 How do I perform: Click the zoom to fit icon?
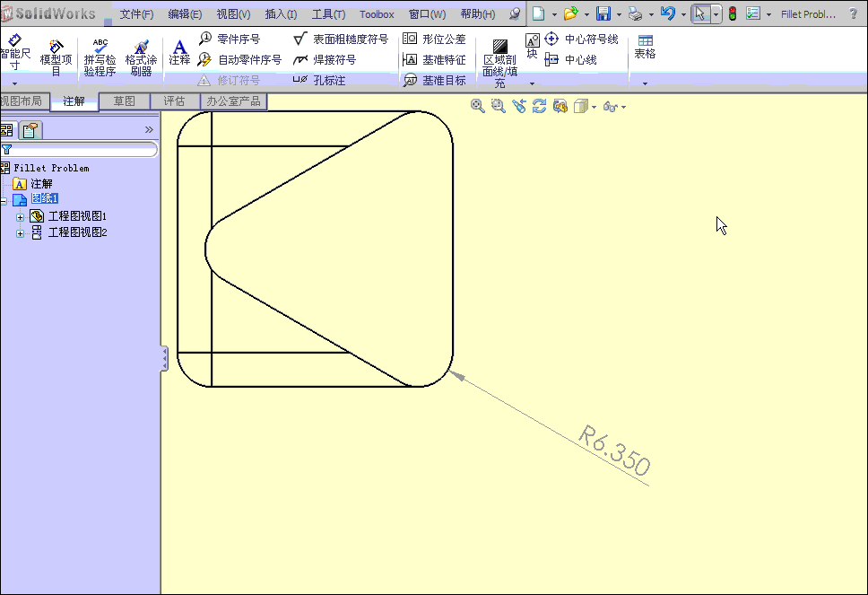pos(477,106)
